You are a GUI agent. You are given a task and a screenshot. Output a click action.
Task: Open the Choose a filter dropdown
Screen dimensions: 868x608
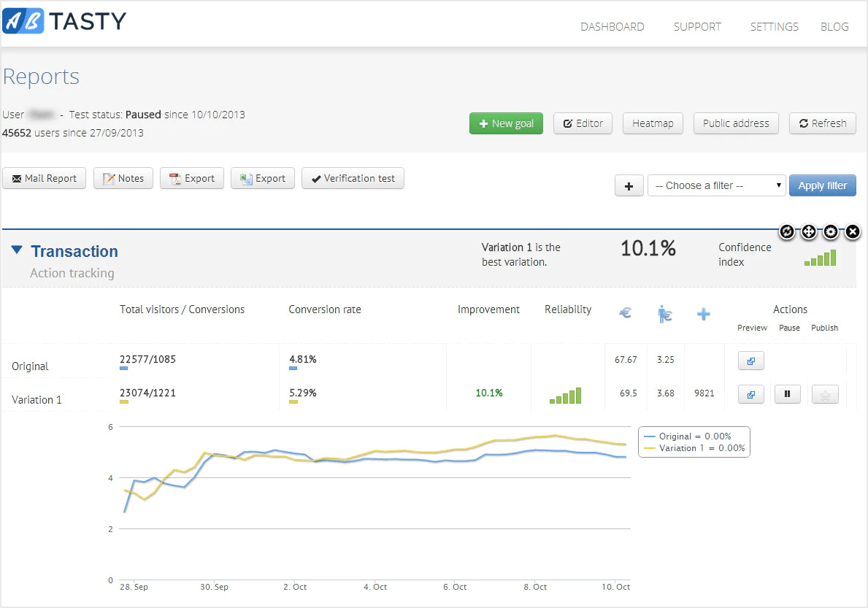point(716,185)
